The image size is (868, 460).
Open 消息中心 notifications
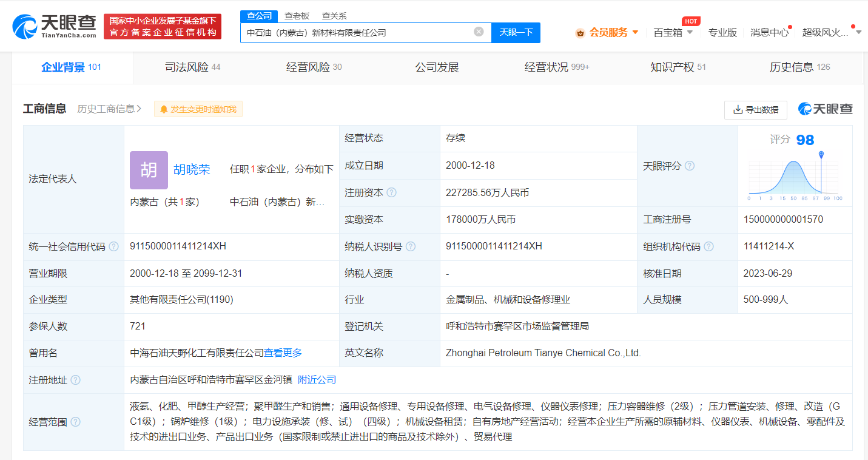click(769, 32)
